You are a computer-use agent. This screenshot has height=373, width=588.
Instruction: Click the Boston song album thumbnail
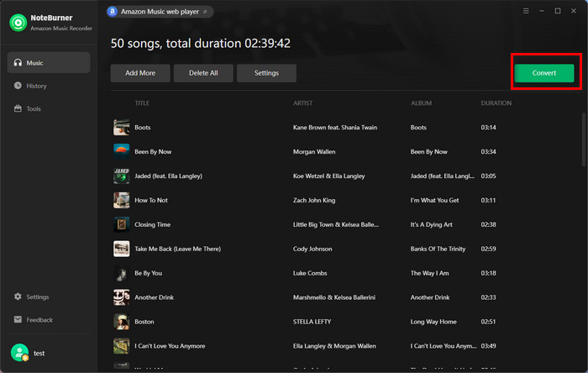click(x=122, y=322)
